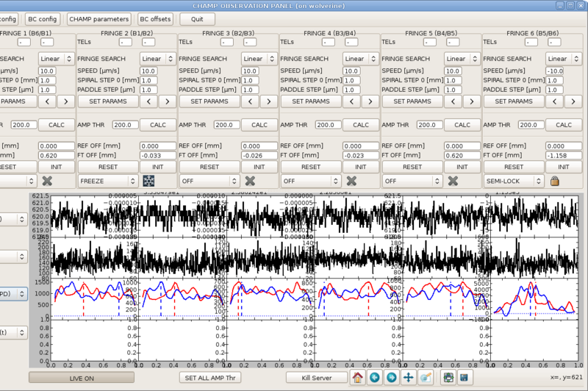The height and width of the screenshot is (391, 588).
Task: Open Fringe 2 search mode Linear dropdown
Action: pos(157,59)
